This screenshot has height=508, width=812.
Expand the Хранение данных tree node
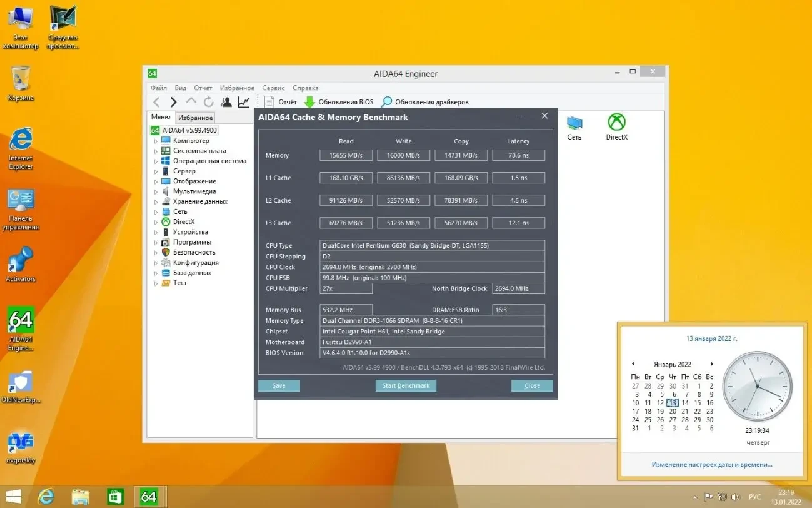coord(156,202)
